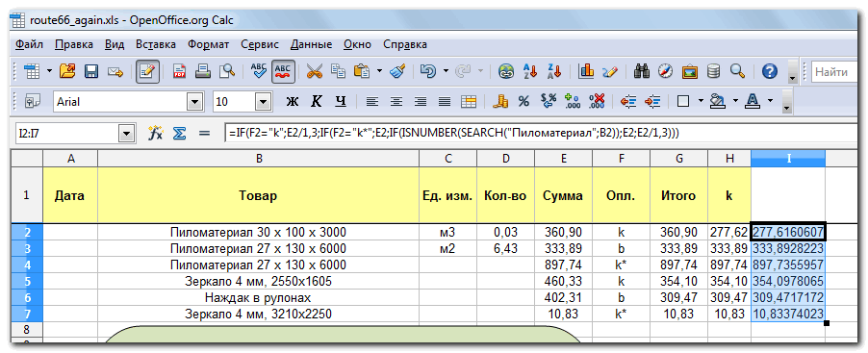Open Data Sources cylinder icon
The width and height of the screenshot is (868, 353).
(714, 71)
